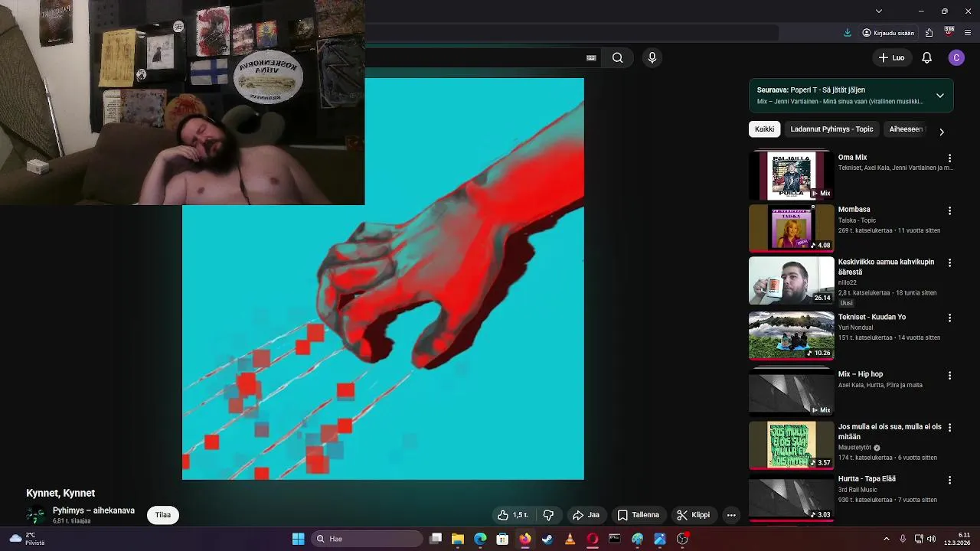980x551 pixels.
Task: Open the Firefox extensions puzzle icon
Action: point(929,33)
